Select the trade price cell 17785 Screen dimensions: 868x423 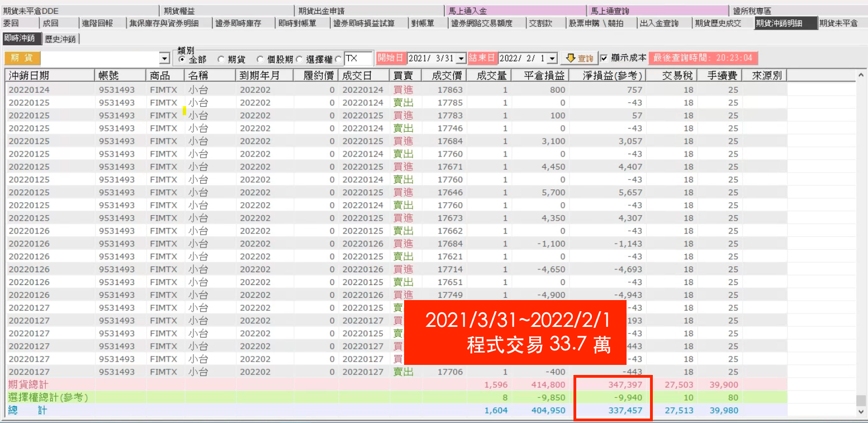tap(450, 103)
